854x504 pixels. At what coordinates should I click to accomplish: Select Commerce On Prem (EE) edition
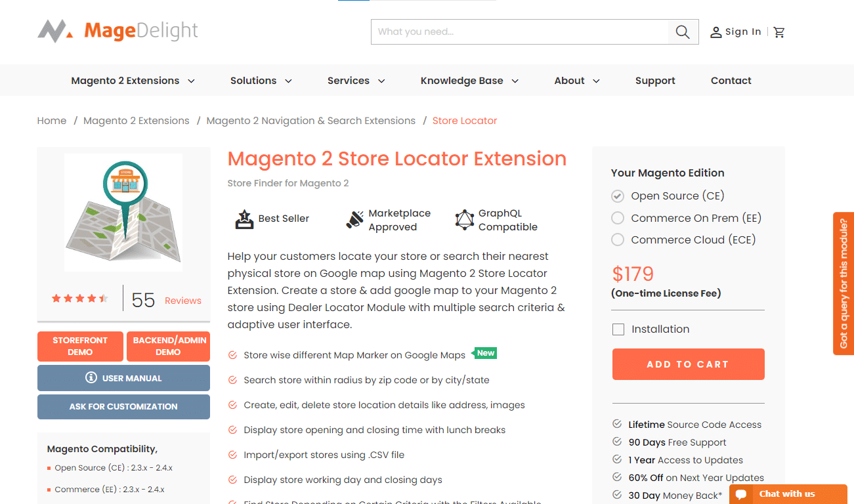click(618, 218)
